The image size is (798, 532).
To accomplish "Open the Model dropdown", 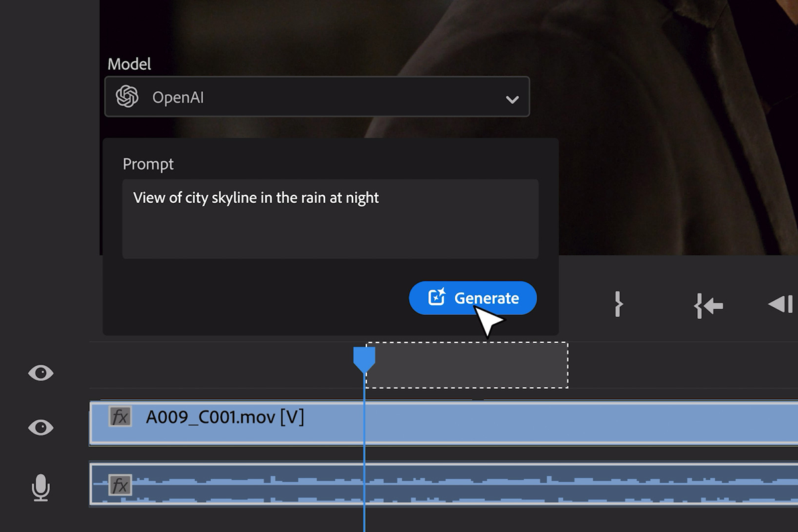I will click(317, 97).
